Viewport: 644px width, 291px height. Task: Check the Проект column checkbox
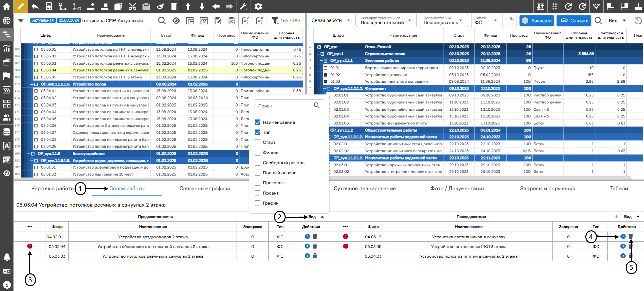[258, 193]
